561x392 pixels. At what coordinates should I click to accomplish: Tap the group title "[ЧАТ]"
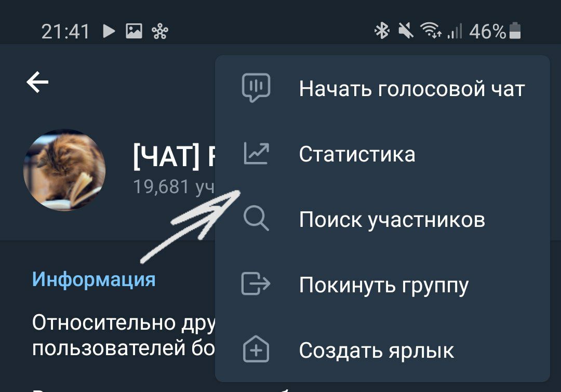coord(166,156)
